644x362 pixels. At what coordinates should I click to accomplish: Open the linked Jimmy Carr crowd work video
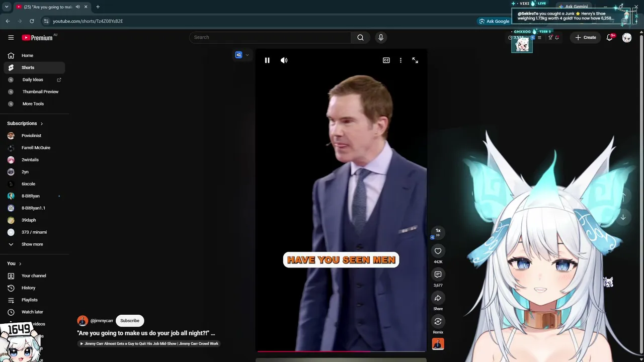(x=149, y=344)
